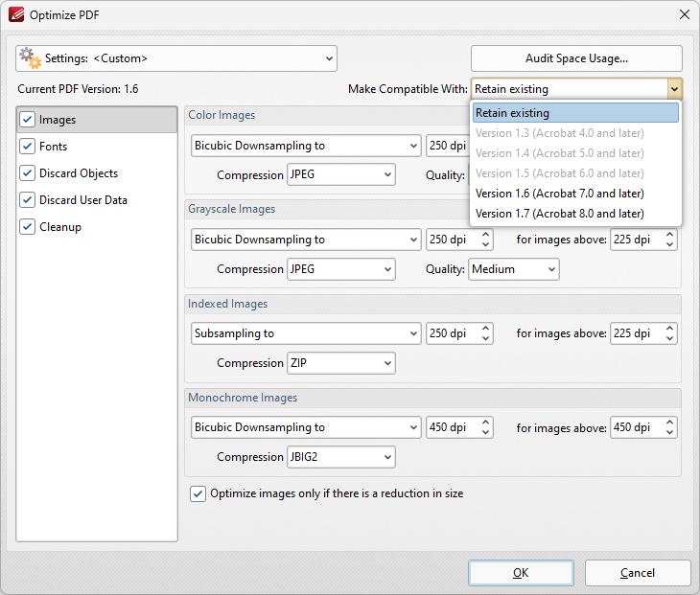Click disabled Version 1.4 (Acrobat 5.0) option

point(575,153)
